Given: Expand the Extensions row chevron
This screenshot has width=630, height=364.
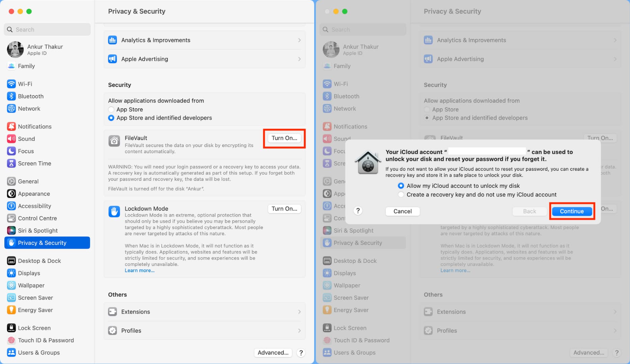Looking at the screenshot, I should pos(299,312).
